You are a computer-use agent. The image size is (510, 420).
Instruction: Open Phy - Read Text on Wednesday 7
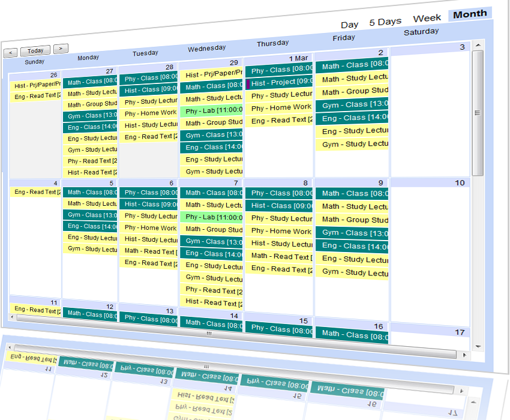211,290
